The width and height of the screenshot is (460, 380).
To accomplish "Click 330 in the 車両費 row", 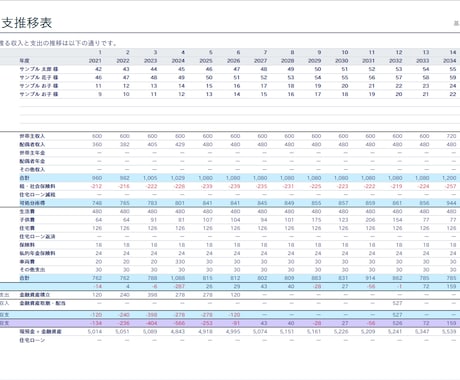I will (x=180, y=262).
